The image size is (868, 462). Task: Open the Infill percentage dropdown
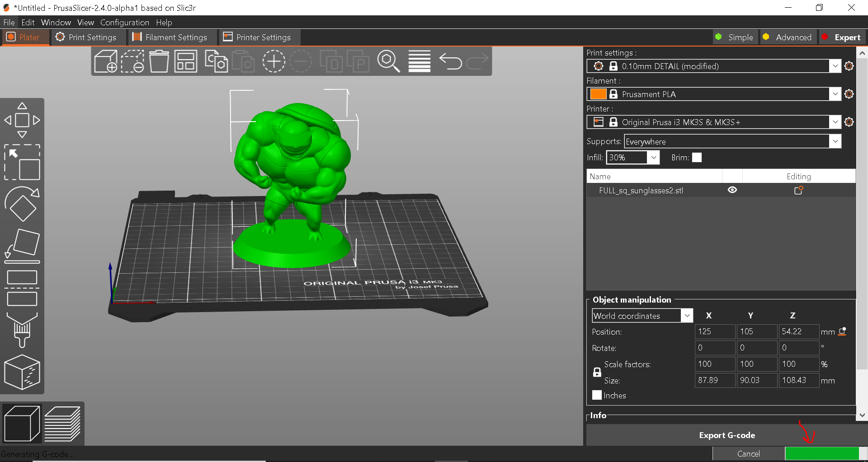coord(653,157)
